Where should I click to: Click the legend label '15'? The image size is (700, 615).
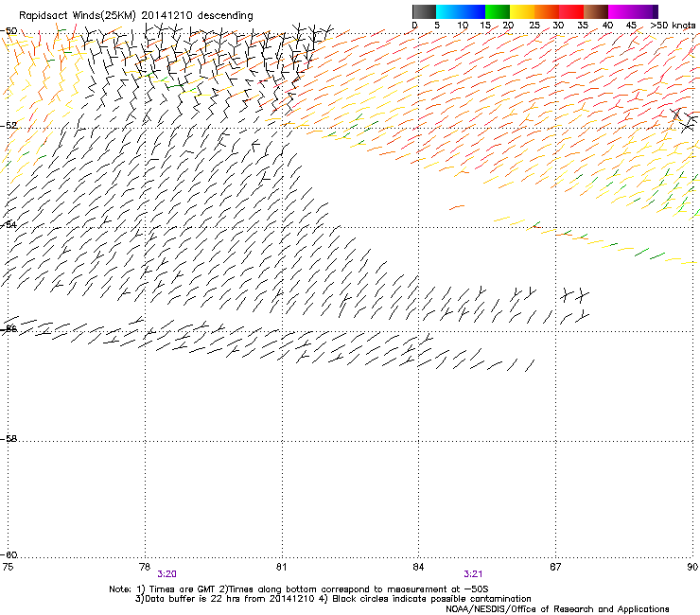[485, 26]
